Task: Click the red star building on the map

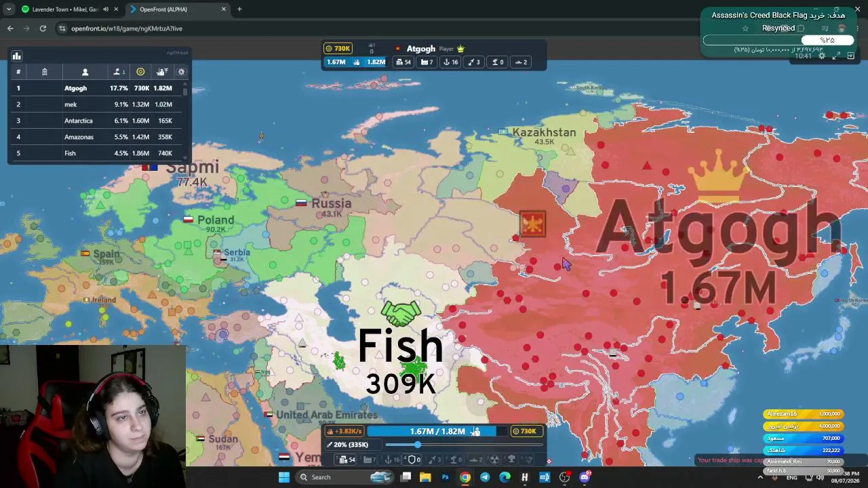Action: (x=532, y=224)
